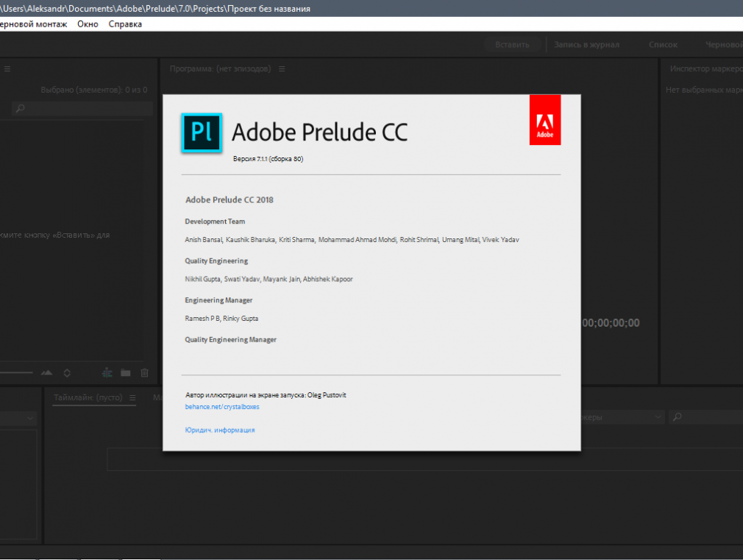This screenshot has width=743, height=560.
Task: Click the Quality Engineering Manager heading
Action: pyautogui.click(x=231, y=339)
